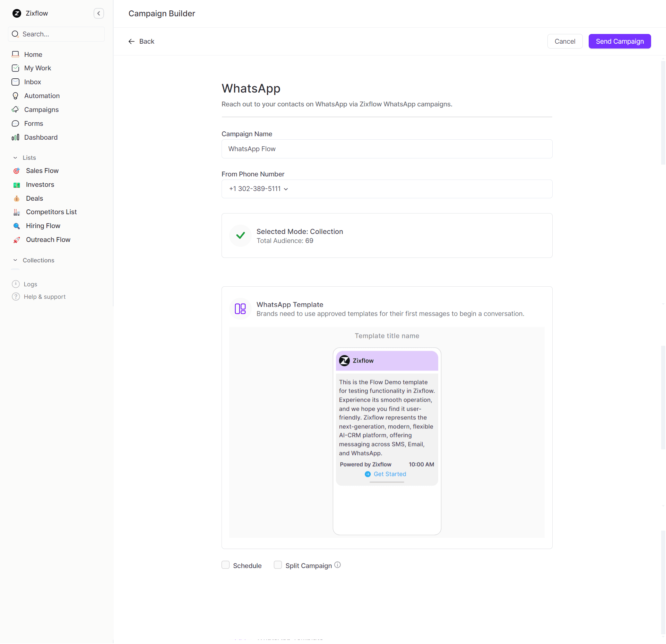Collapse the Collections section

(x=15, y=260)
